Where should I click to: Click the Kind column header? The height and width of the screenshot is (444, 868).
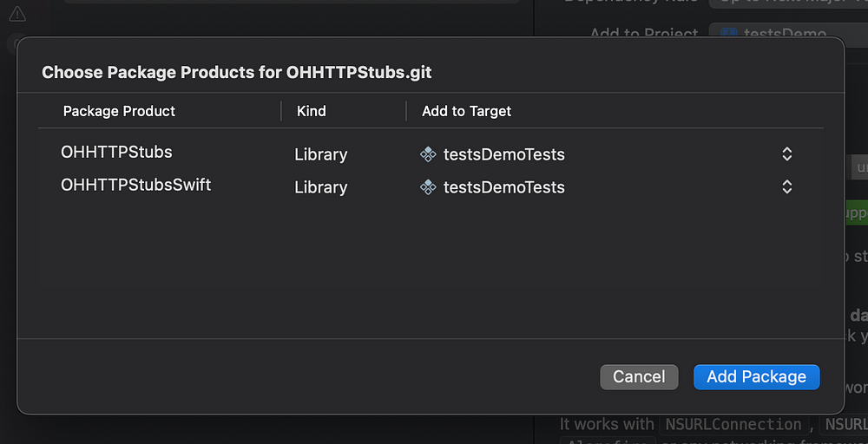pos(312,111)
